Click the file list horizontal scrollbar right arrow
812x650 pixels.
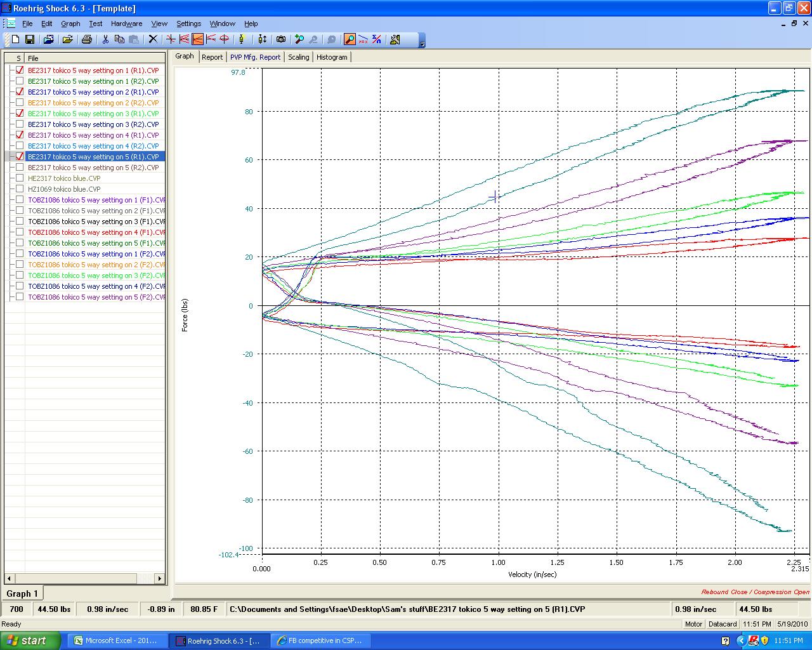pyautogui.click(x=160, y=578)
